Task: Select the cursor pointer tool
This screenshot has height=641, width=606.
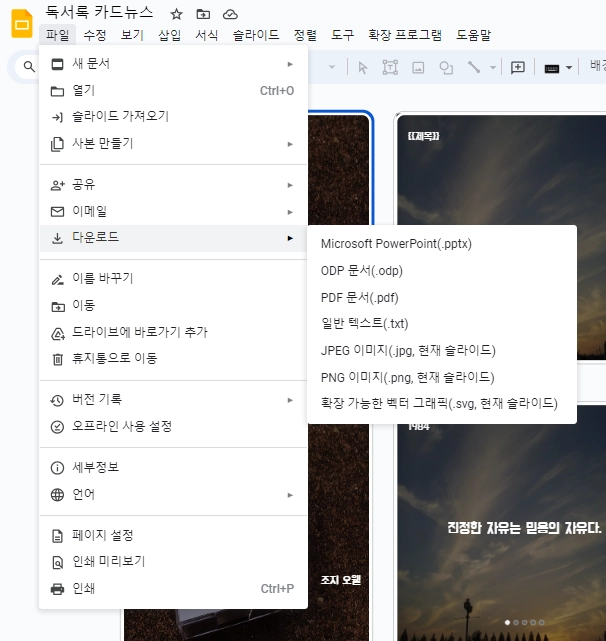Action: (x=363, y=67)
